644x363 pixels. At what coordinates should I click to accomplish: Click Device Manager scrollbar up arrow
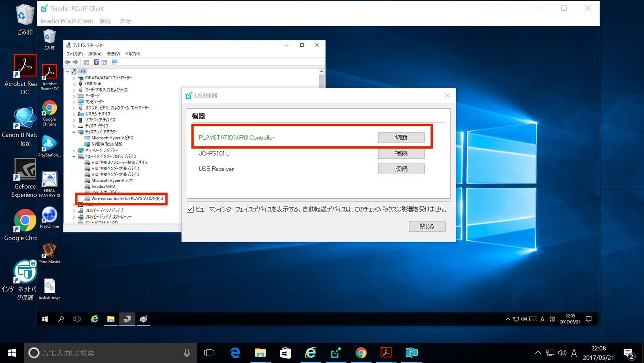click(321, 72)
